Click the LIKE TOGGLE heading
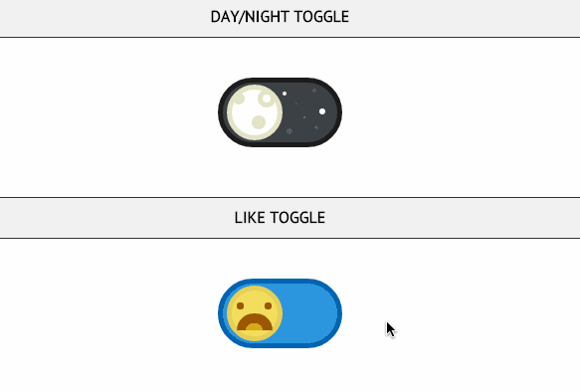This screenshot has height=392, width=580. point(280,218)
